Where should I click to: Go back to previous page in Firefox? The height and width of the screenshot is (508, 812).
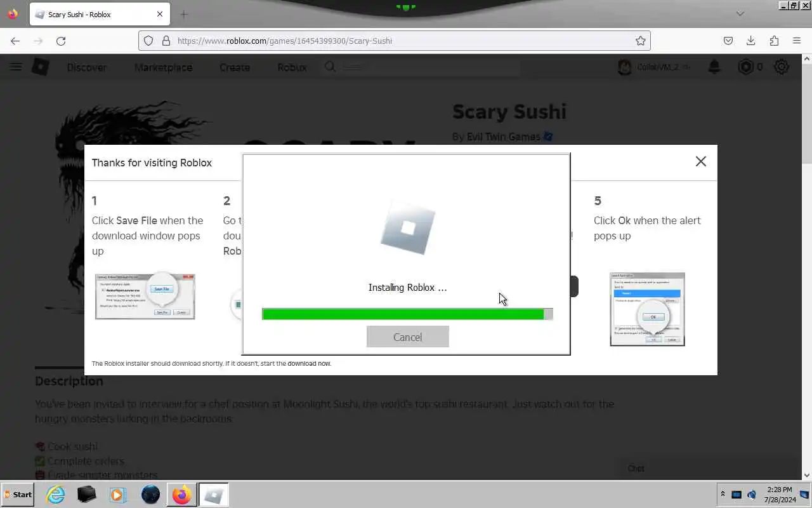[15, 41]
